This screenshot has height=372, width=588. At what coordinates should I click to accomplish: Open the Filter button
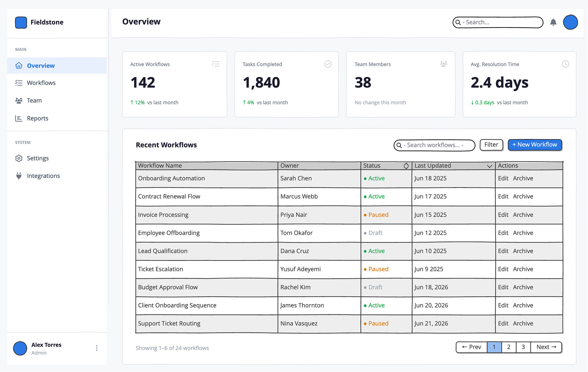coord(491,145)
